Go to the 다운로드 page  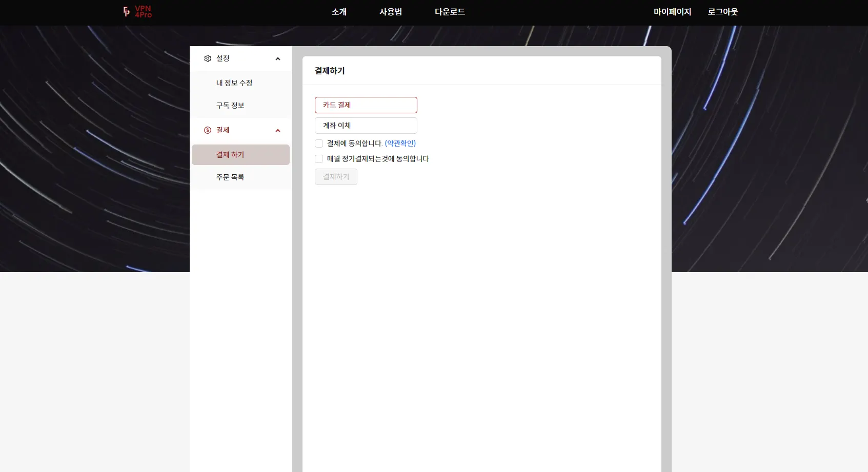(450, 12)
